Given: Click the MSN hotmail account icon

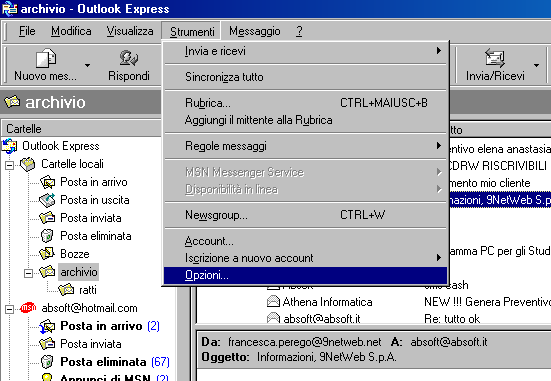Looking at the screenshot, I should [28, 308].
